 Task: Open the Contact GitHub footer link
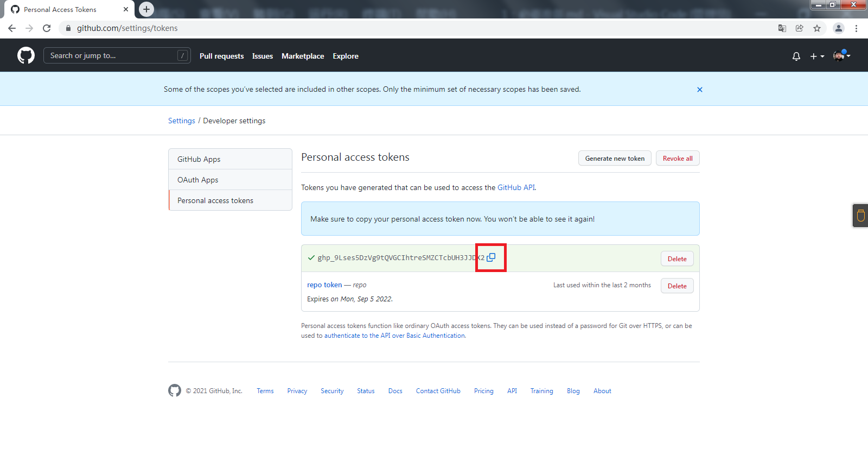(438, 391)
